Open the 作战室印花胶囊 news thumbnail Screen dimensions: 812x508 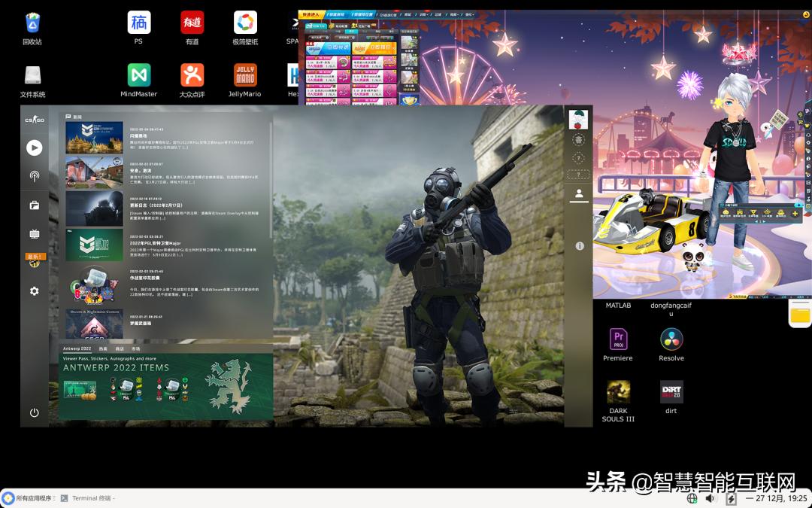click(x=94, y=285)
